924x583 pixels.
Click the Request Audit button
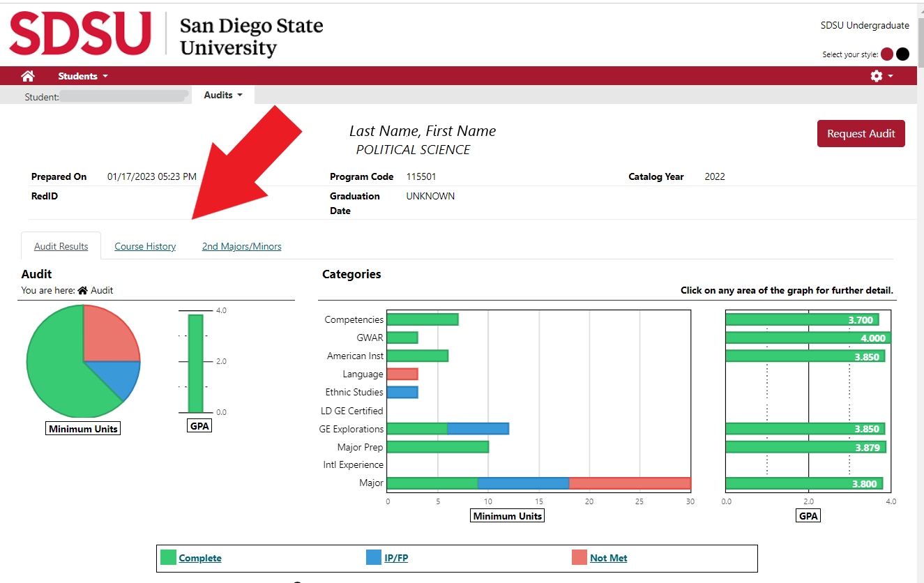tap(861, 134)
